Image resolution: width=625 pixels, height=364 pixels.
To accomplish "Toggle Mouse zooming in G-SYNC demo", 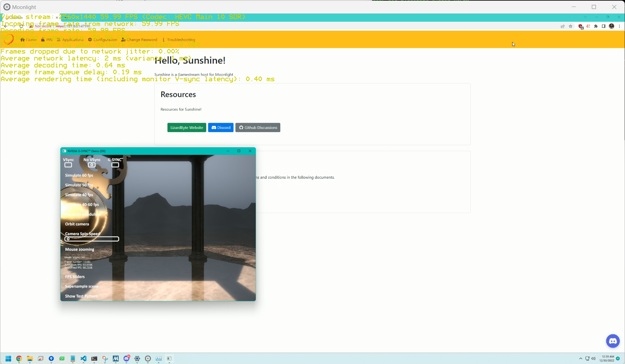I will tap(80, 249).
